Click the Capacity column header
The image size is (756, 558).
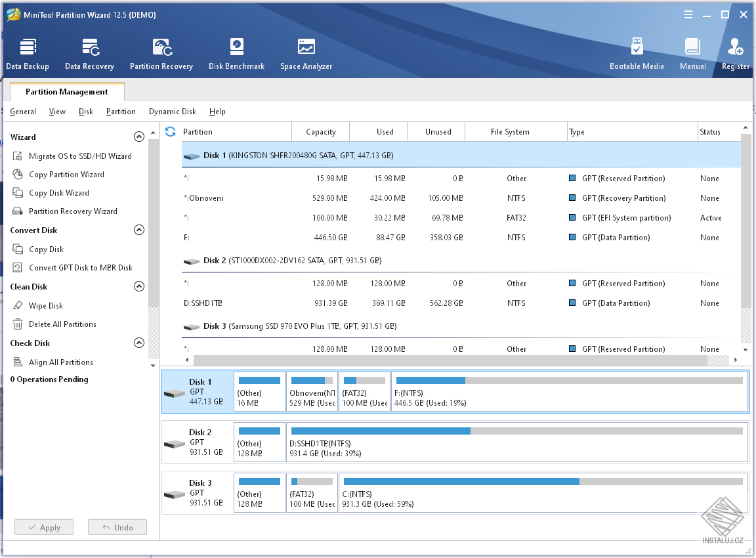pyautogui.click(x=320, y=132)
